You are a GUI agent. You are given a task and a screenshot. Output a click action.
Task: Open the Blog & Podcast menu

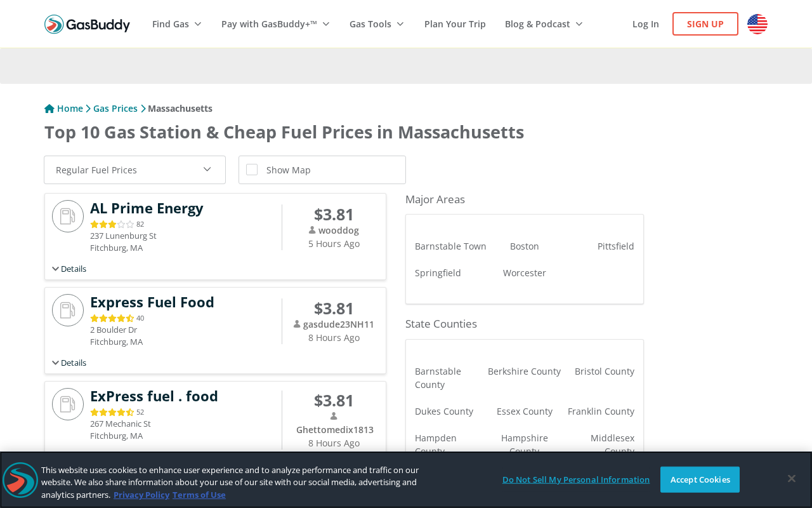coord(544,24)
